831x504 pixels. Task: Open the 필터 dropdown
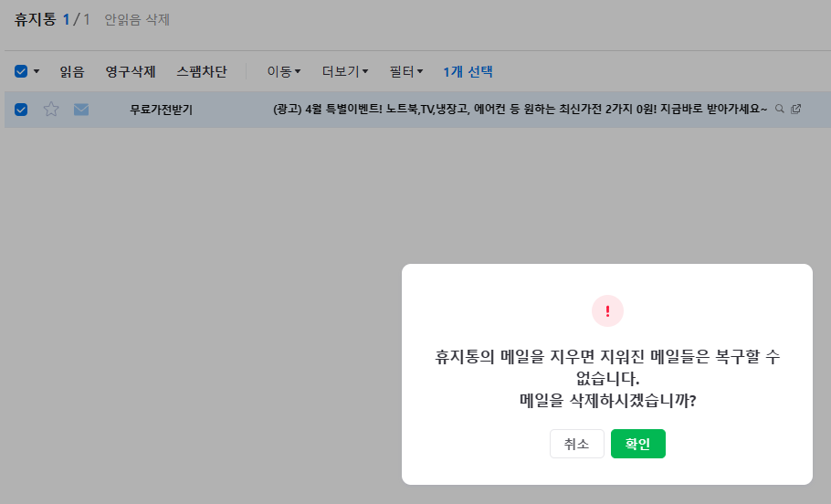click(405, 71)
